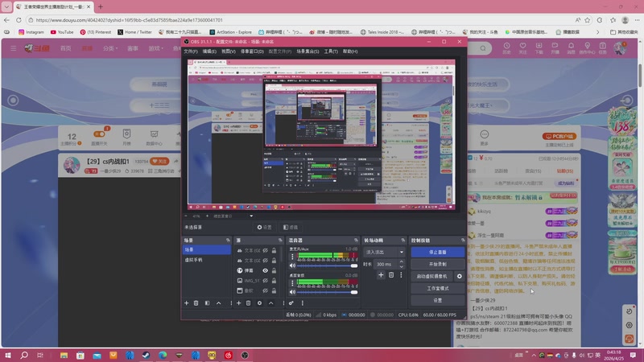Click the OBS Studio icon in the taskbar
The width and height of the screenshot is (644, 362).
[x=245, y=355]
